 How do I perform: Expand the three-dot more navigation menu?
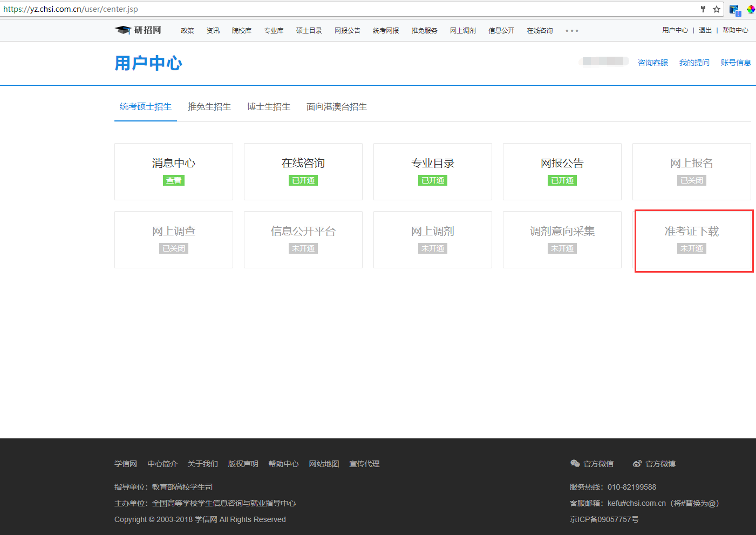click(572, 31)
